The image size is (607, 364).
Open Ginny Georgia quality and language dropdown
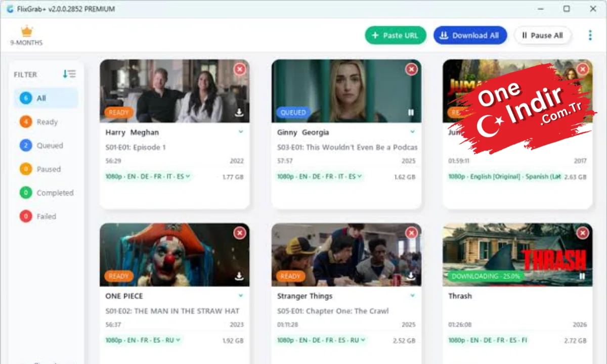point(320,176)
